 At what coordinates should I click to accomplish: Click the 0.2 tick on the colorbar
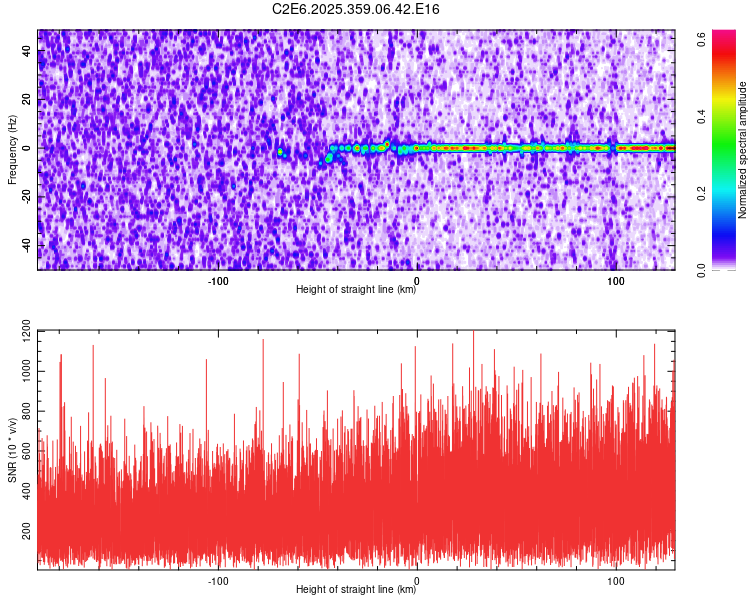click(x=702, y=192)
